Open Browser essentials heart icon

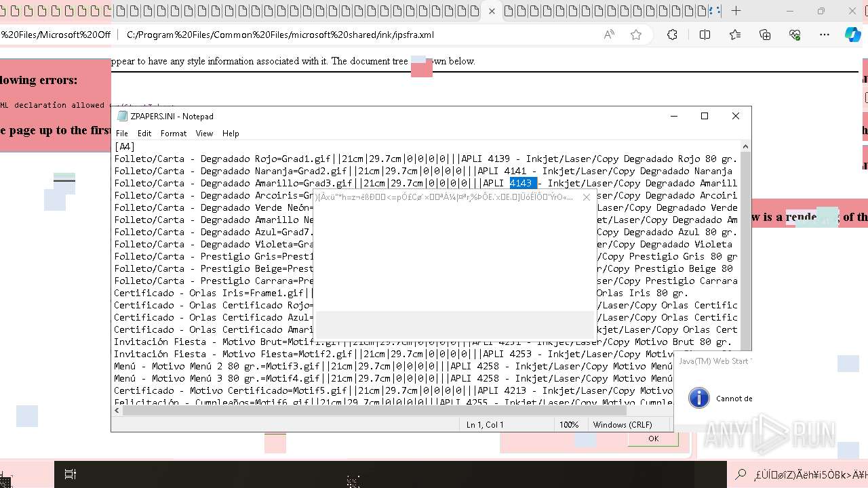(795, 35)
